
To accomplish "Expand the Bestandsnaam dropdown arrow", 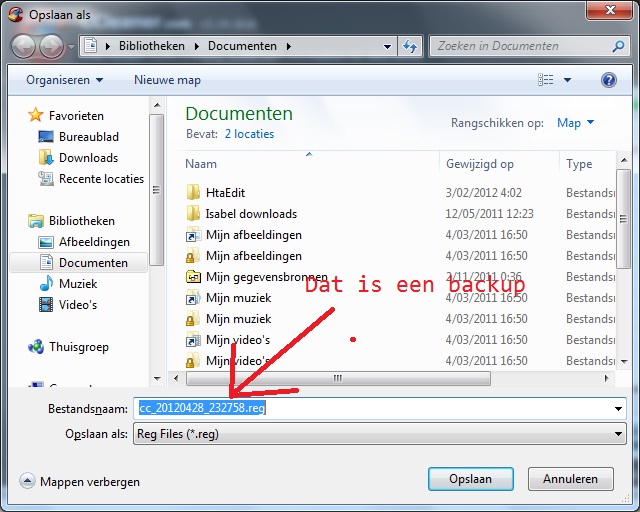I will 618,409.
